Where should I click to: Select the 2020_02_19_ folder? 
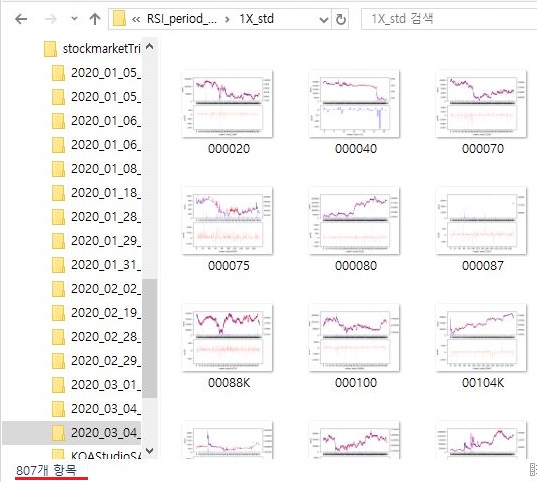click(x=106, y=313)
